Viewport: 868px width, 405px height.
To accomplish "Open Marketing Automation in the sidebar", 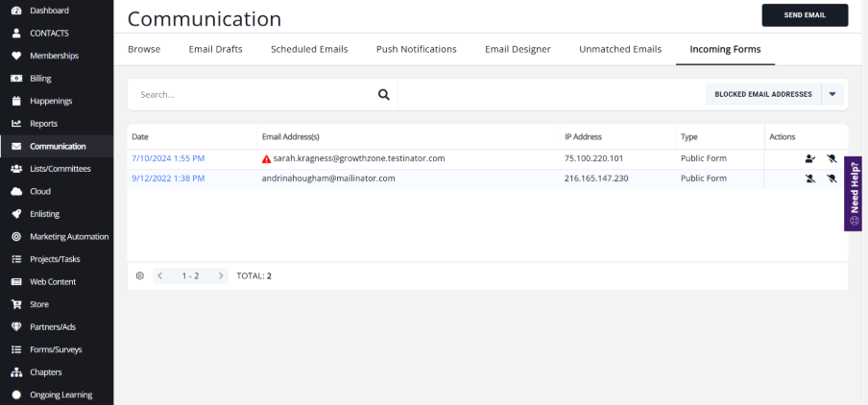I will point(68,236).
